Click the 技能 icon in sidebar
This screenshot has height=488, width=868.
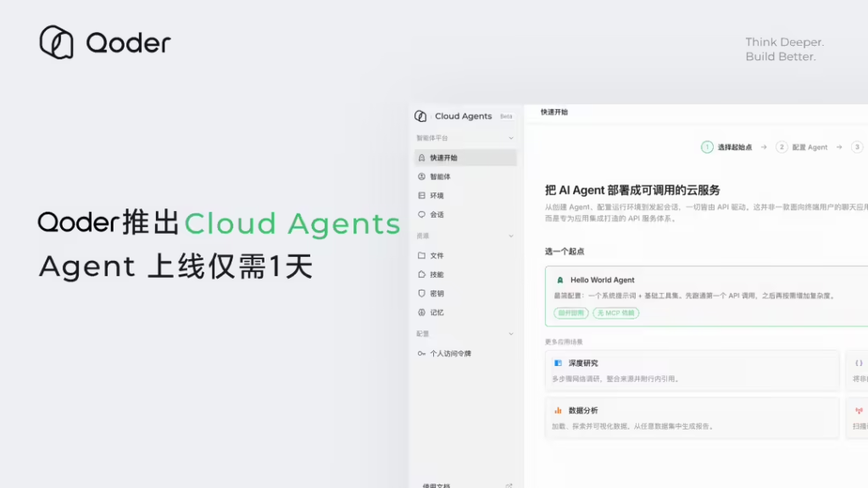point(422,274)
